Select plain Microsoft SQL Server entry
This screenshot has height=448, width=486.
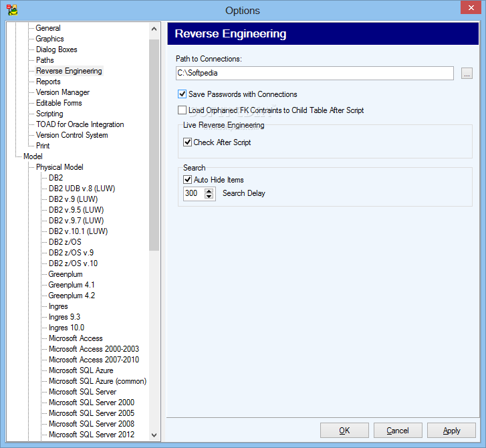82,392
